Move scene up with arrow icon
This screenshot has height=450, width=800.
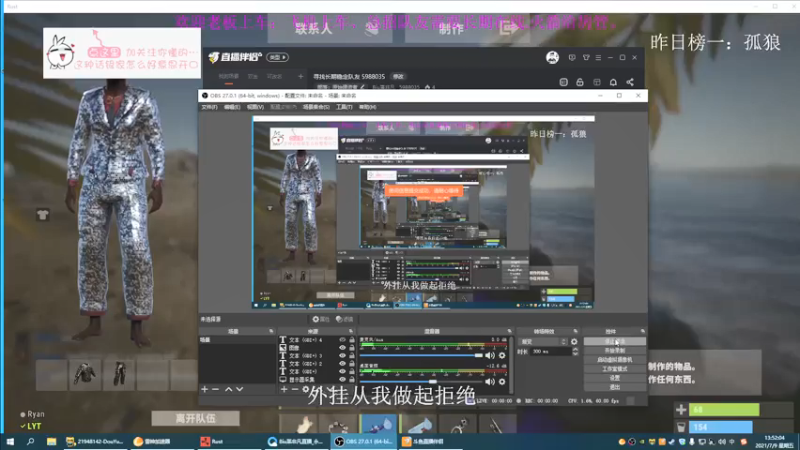point(229,389)
